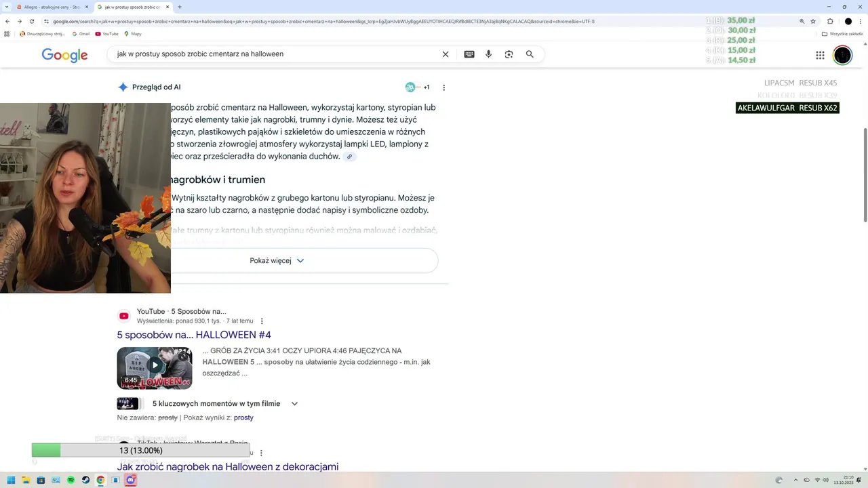Bookmark this page with the star icon

[813, 21]
